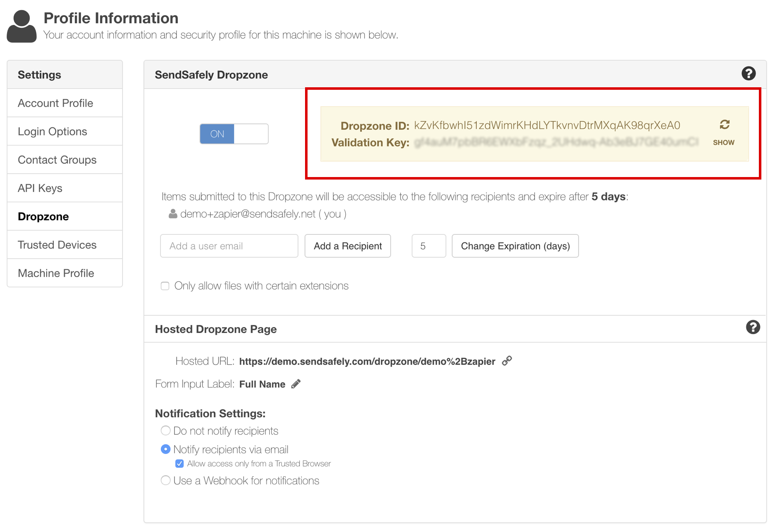Viewport: 773px width, 532px height.
Task: Click Change Expiration (days) button
Action: [515, 246]
